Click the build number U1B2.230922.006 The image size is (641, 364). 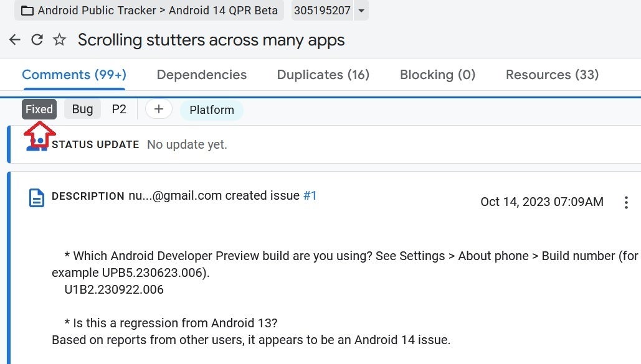click(x=114, y=290)
